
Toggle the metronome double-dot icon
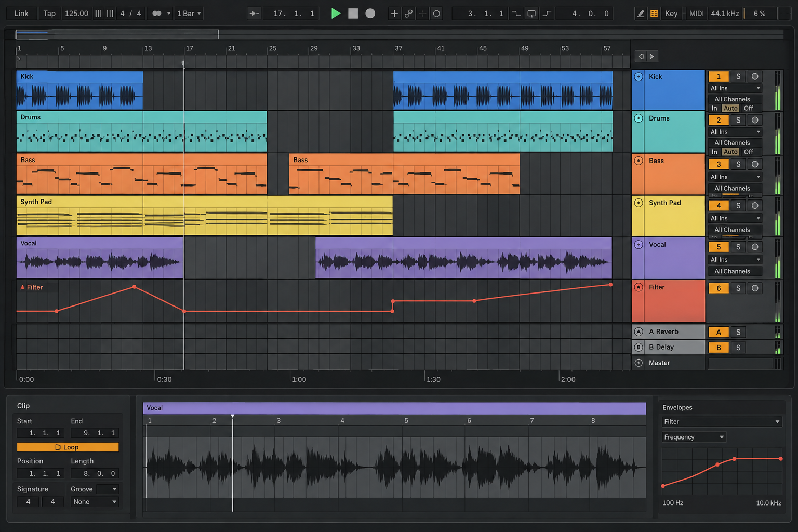point(157,14)
